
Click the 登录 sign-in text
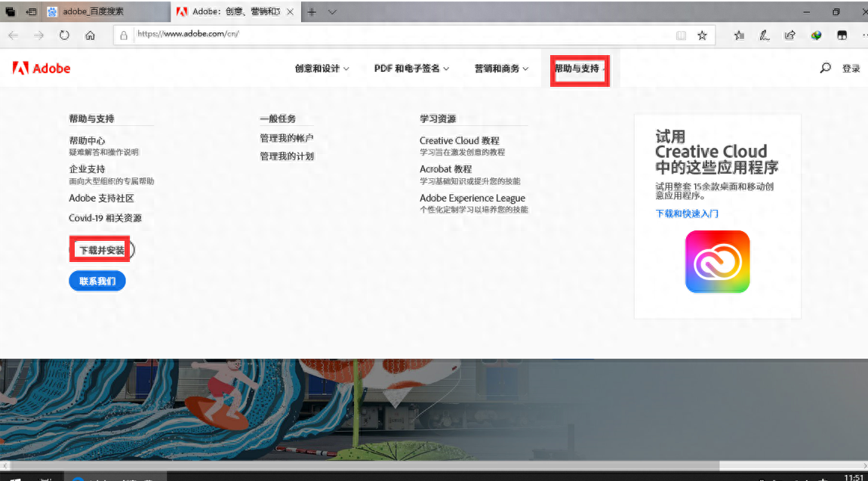coord(851,67)
